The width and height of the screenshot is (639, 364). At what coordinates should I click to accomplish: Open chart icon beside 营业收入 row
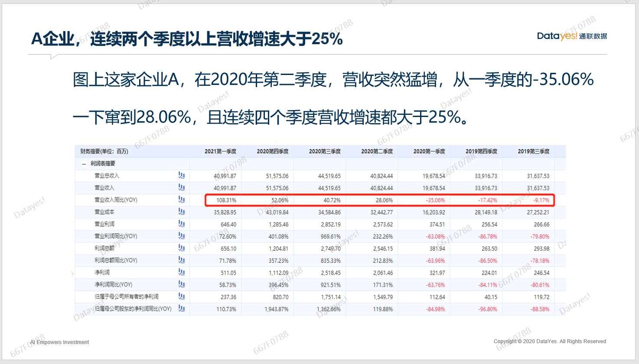coord(181,188)
